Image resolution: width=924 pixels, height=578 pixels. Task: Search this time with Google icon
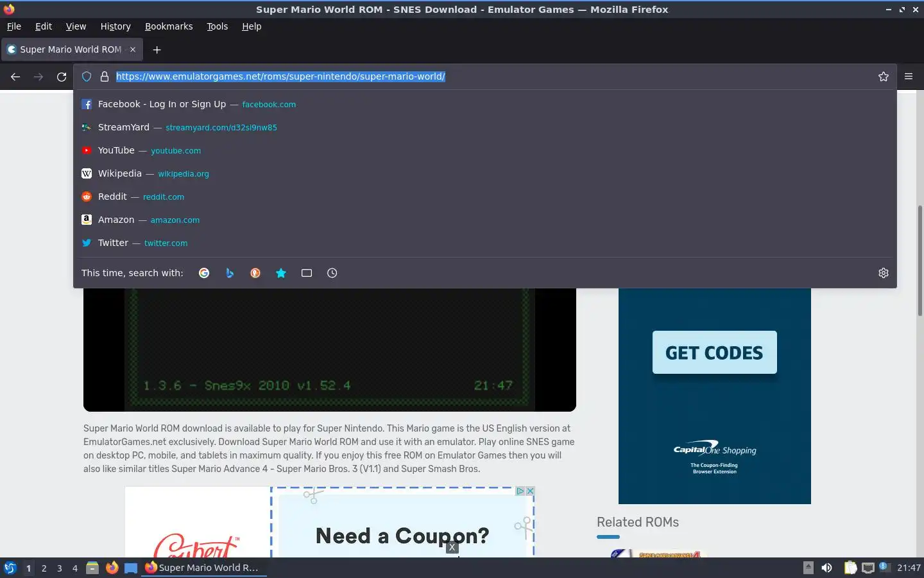[204, 273]
